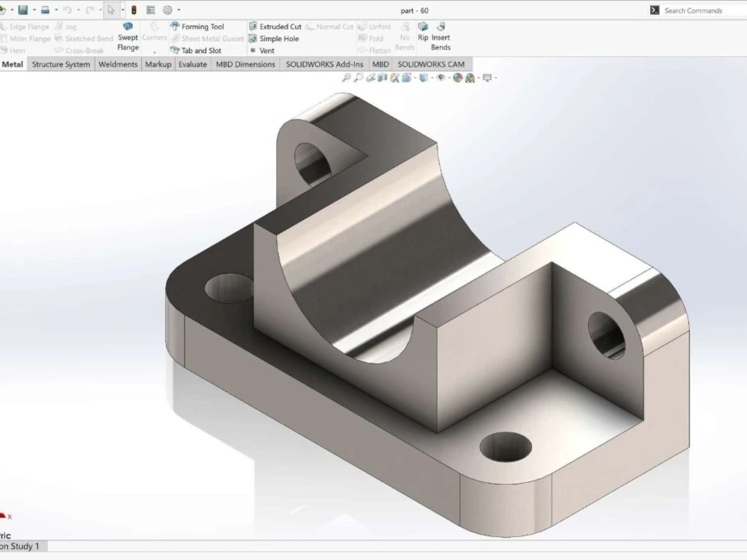Click the Sketched Bend command
The height and width of the screenshot is (560, 747).
tap(84, 39)
